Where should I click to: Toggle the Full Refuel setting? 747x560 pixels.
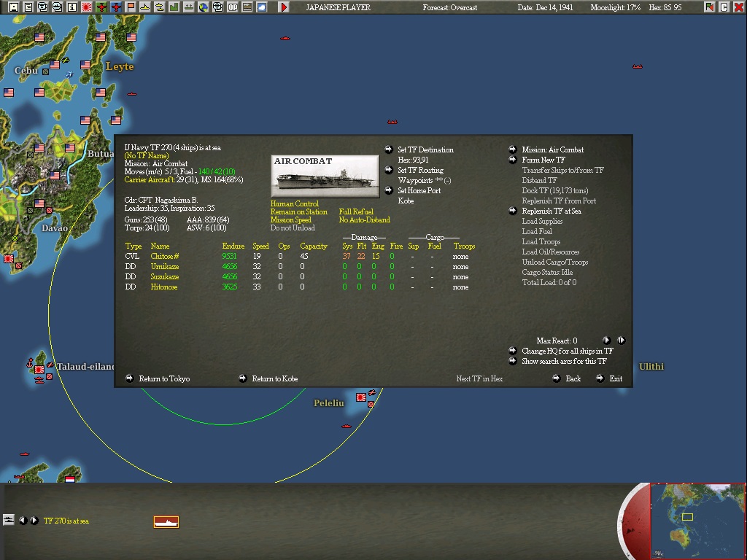(356, 212)
